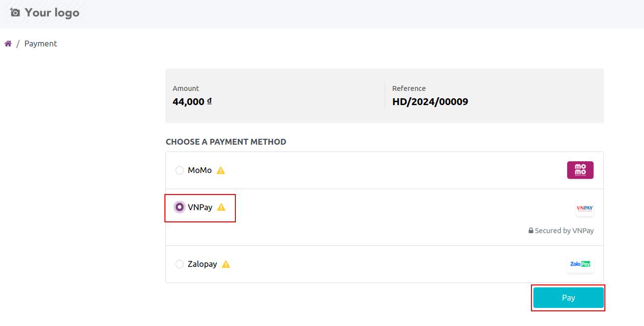Click the MoMo payment method label
644x326 pixels.
tap(200, 170)
